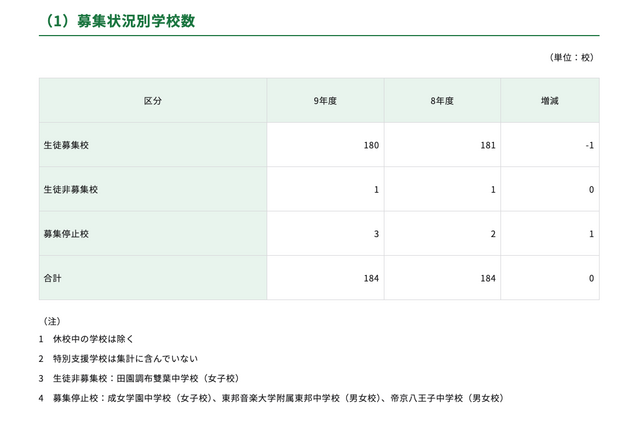Click 8年度 total 184 in 合計 row
The width and height of the screenshot is (640, 426).
pos(488,278)
